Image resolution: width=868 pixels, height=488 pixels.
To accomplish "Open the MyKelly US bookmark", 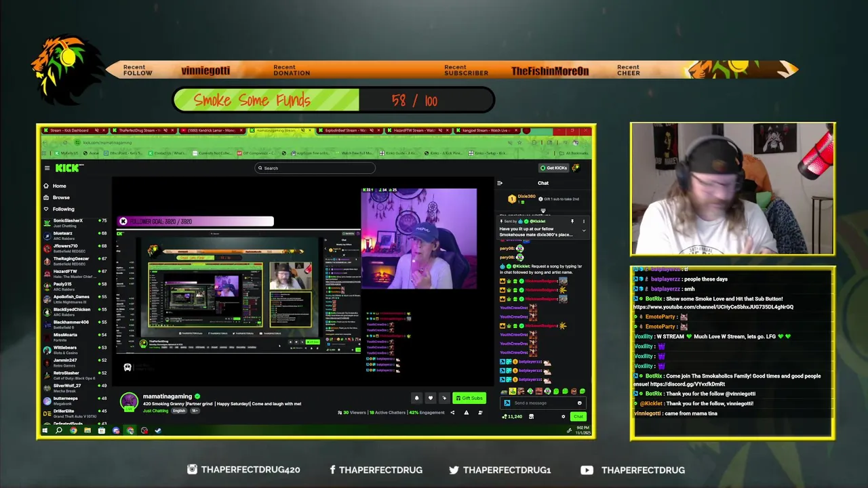I will point(66,153).
